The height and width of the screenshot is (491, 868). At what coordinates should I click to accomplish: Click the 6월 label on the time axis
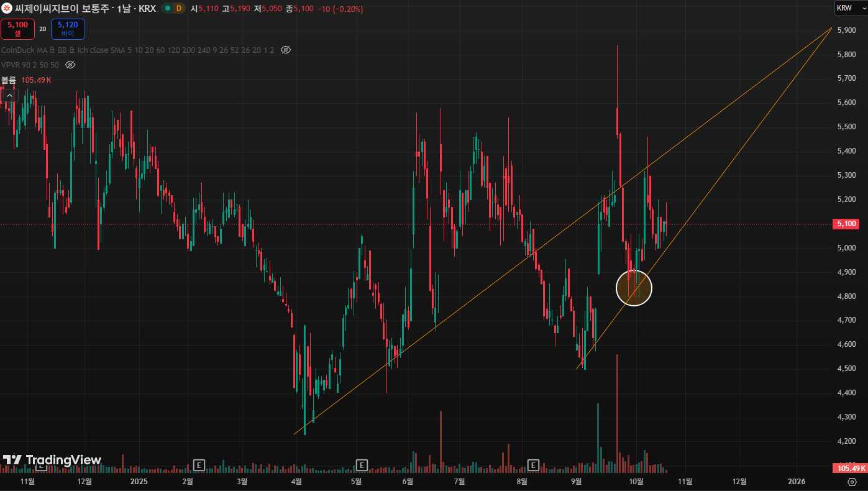(408, 481)
